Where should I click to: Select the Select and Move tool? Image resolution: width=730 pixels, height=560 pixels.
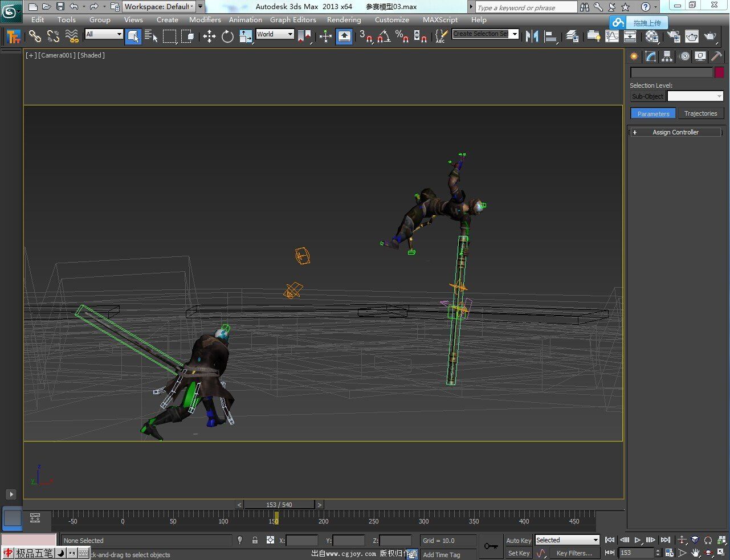coord(209,36)
